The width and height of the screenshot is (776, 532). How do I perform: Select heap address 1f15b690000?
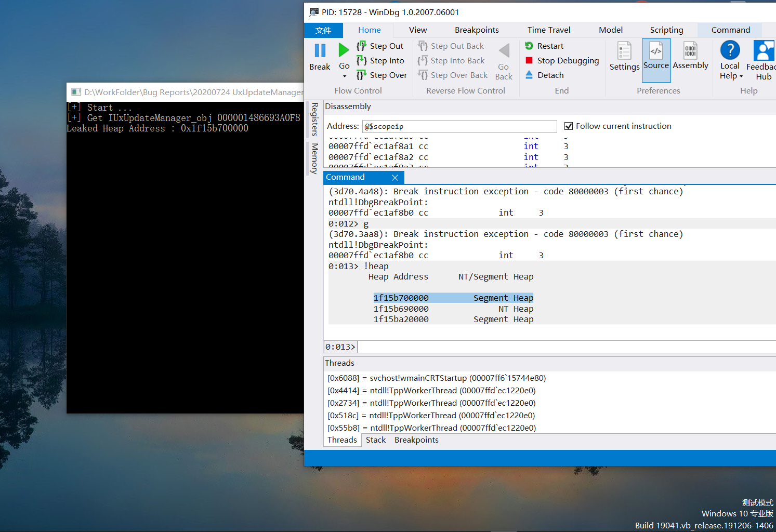tap(401, 309)
